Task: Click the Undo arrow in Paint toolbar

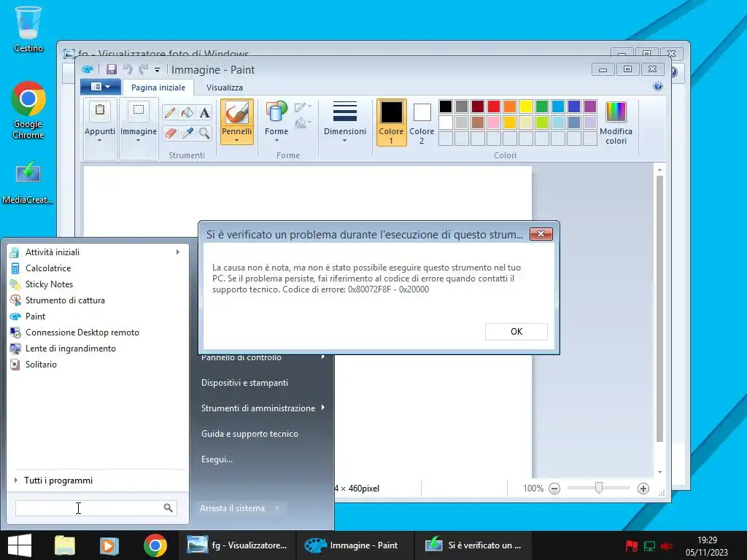Action: tap(128, 69)
